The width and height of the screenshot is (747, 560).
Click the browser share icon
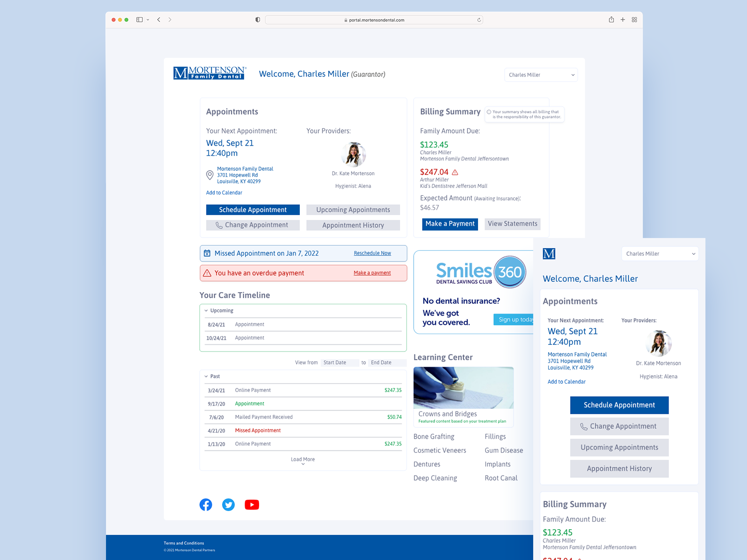pos(611,19)
